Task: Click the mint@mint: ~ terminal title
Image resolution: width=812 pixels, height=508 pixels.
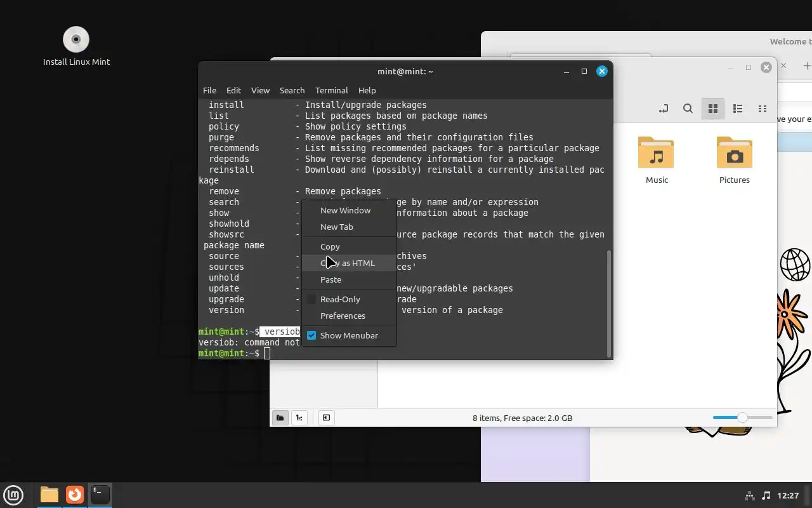Action: (405, 71)
